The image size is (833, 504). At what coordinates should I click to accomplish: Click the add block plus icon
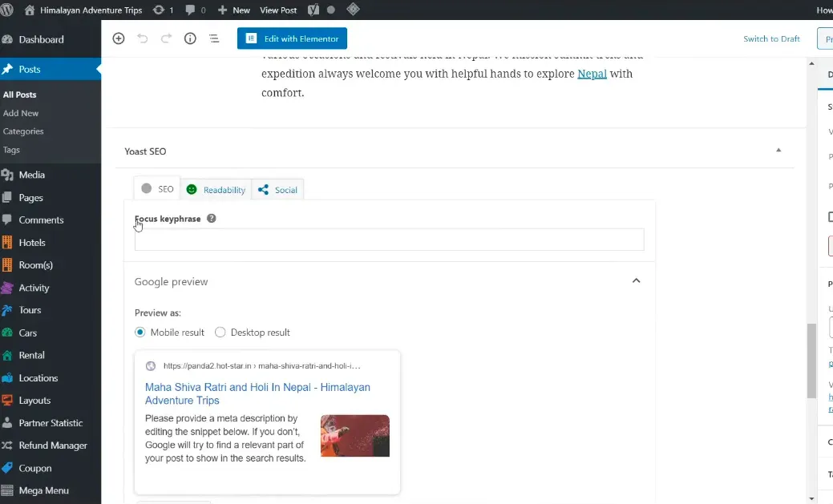pos(119,38)
